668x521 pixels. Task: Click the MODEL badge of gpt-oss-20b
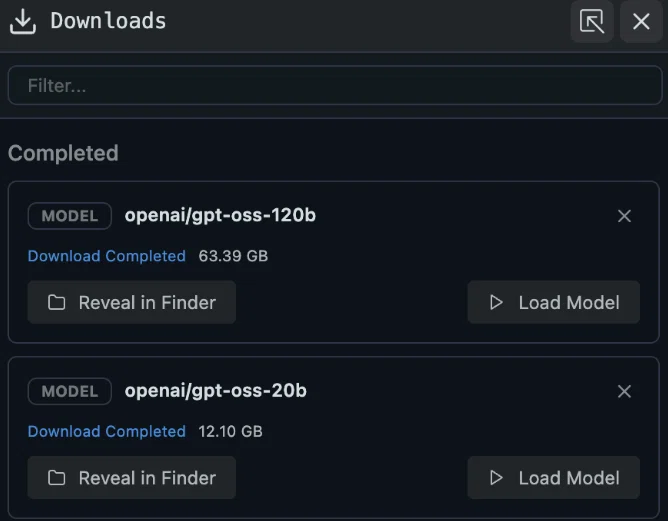click(x=70, y=391)
